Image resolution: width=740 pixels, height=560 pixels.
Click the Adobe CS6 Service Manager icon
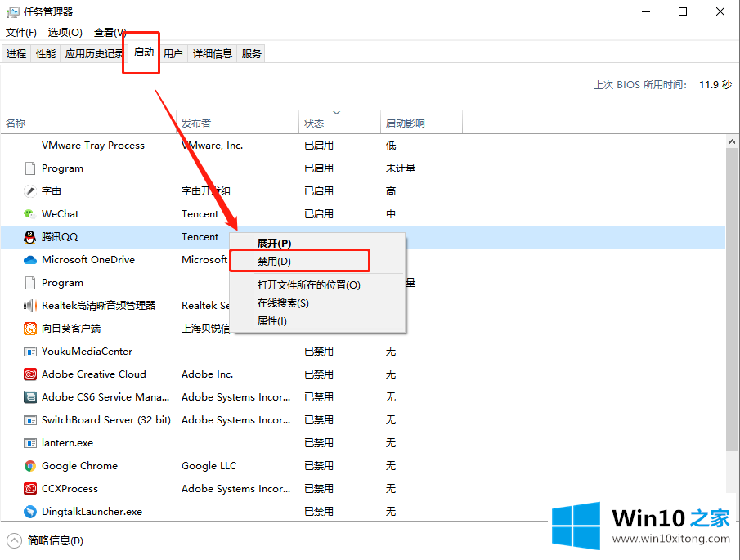30,397
